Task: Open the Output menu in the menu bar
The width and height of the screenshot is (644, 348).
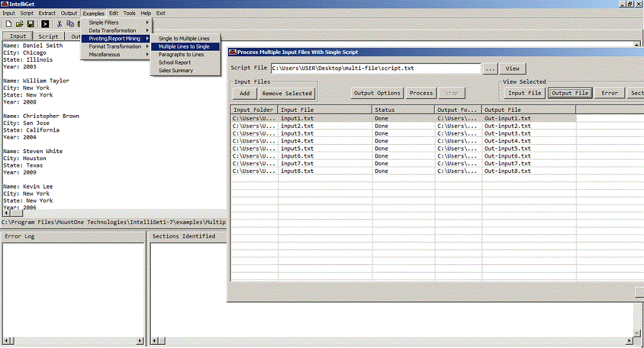Action: (69, 13)
